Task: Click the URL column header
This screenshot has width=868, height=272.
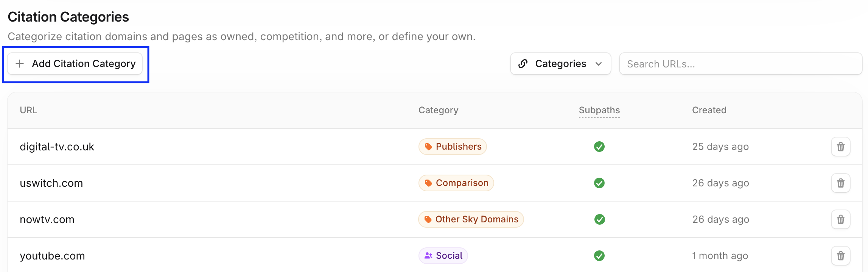Action: tap(28, 110)
